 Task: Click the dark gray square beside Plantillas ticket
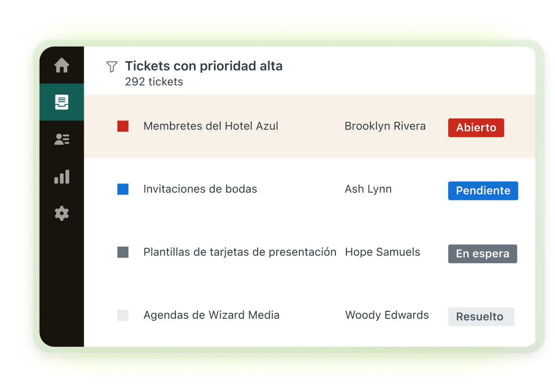point(123,252)
